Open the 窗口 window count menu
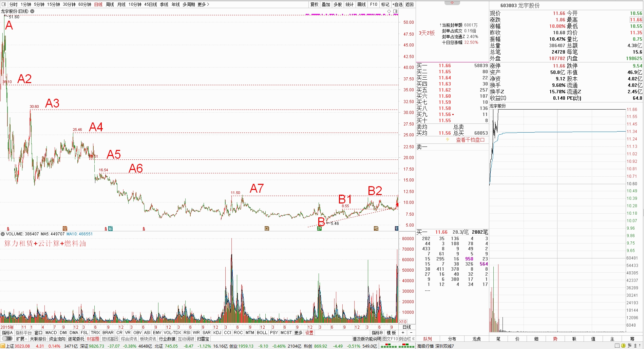The width and height of the screenshot is (644, 349). pyautogui.click(x=38, y=333)
